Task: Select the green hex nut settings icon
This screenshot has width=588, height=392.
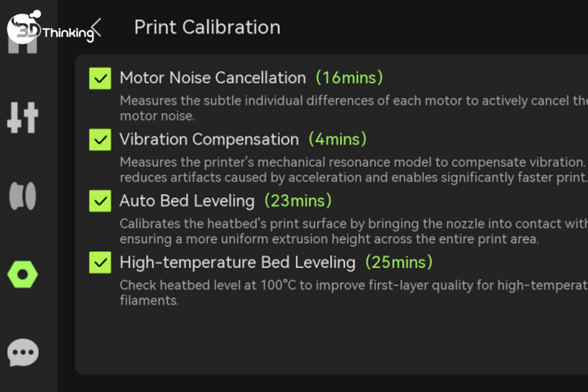Action: (23, 274)
